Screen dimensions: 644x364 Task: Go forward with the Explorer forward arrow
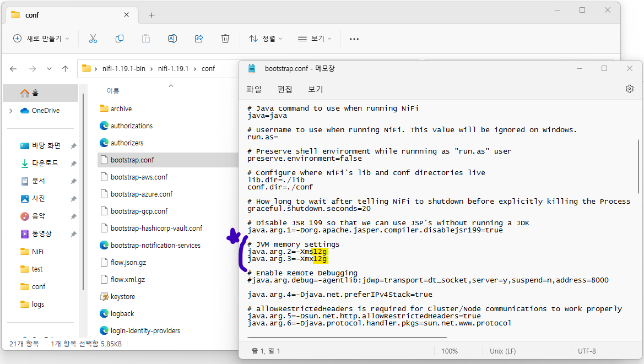(x=33, y=68)
